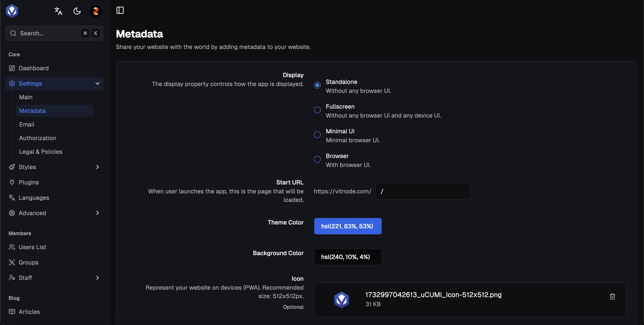Screen dimensions: 644x325
Task: Open the Metadata settings page
Action: coord(54,111)
